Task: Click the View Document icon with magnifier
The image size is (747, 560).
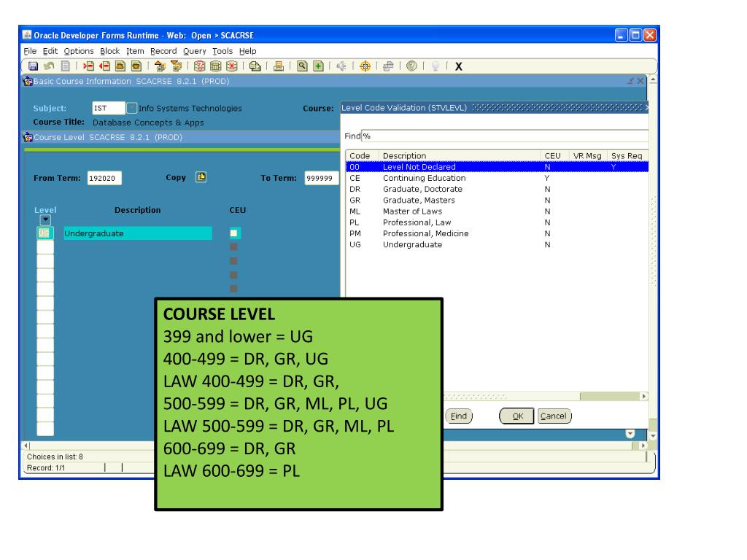Action: point(255,66)
